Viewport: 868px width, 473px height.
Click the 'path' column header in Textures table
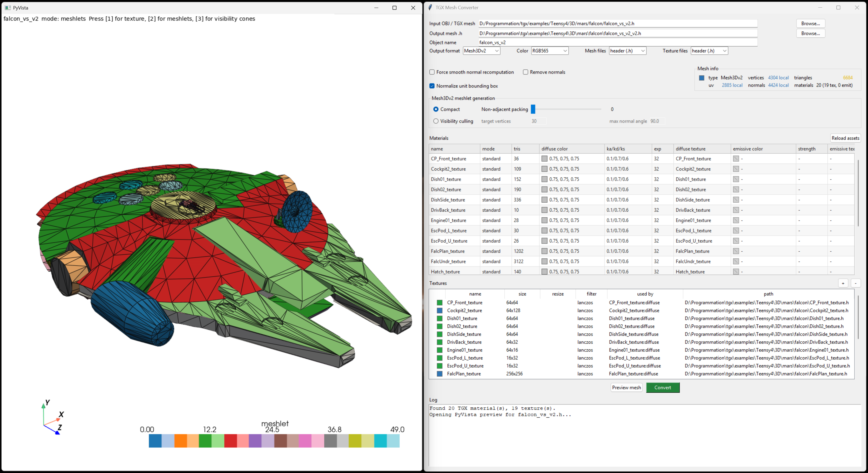click(x=768, y=294)
